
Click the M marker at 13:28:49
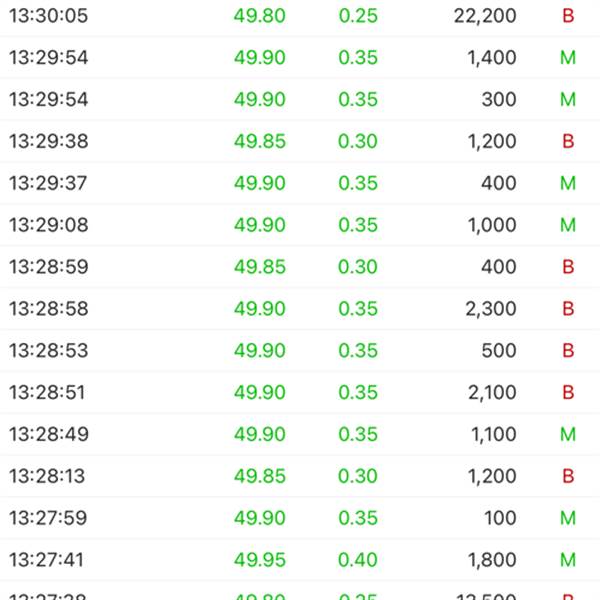click(x=568, y=434)
